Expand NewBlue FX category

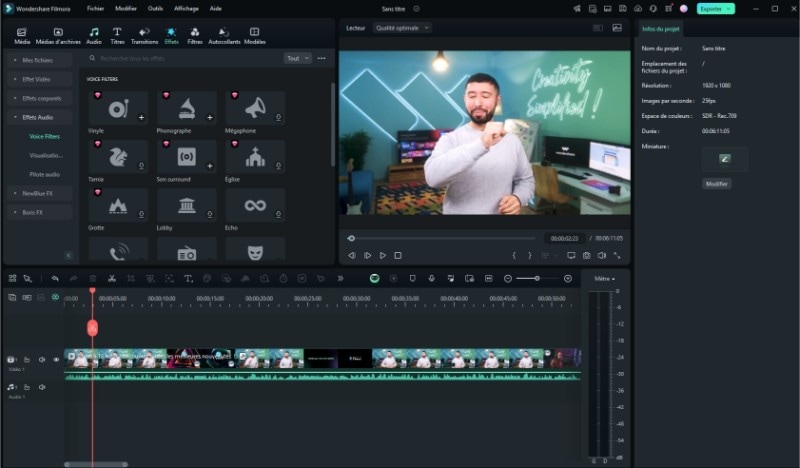click(40, 193)
